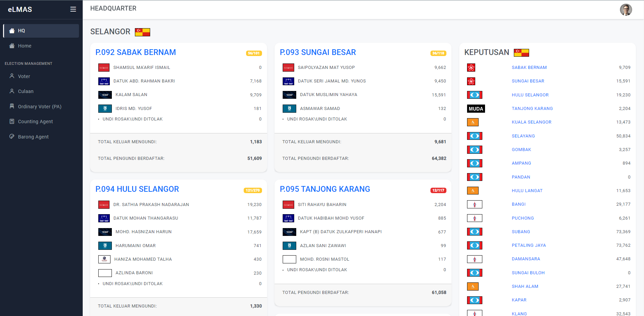Open P.095 TANJONG KARANG constituency link
Viewport: 644px width, 316px height.
325,189
